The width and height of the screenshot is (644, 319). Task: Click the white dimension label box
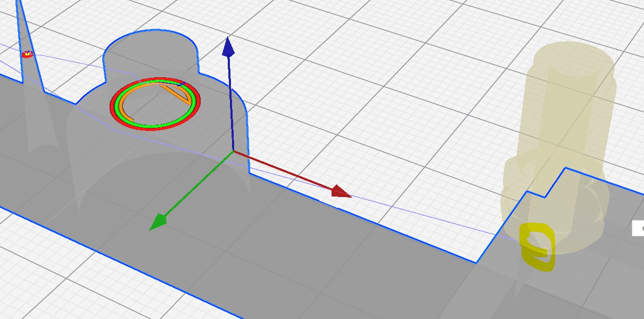638,228
